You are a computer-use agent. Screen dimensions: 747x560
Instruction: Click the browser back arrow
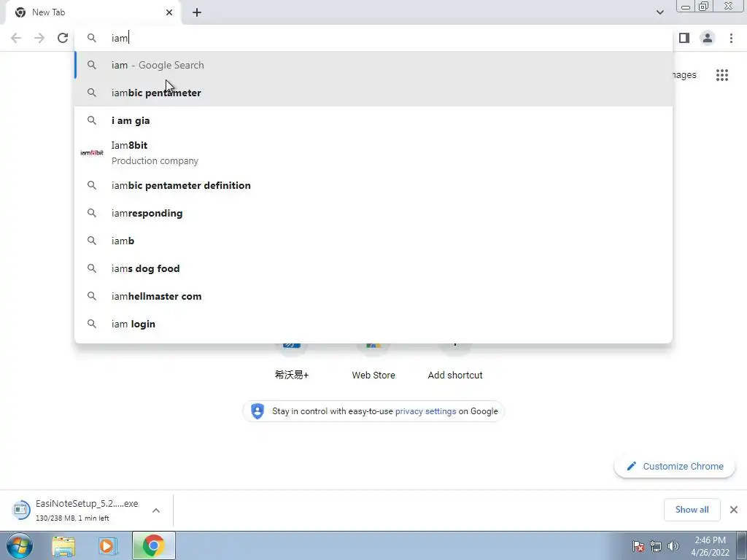(16, 38)
